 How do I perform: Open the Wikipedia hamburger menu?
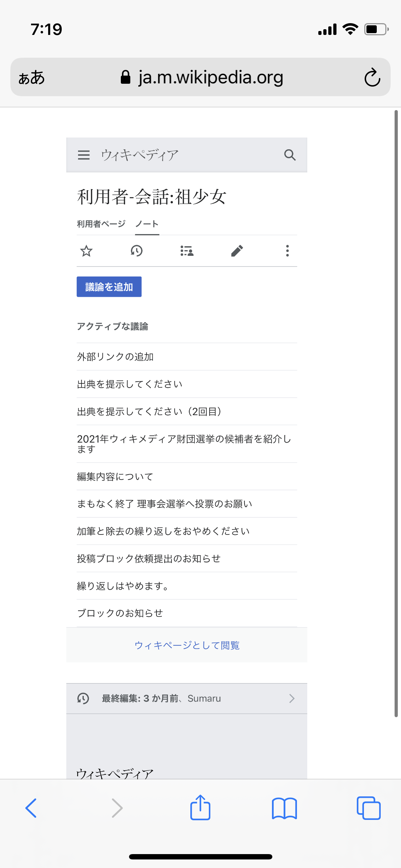point(84,155)
